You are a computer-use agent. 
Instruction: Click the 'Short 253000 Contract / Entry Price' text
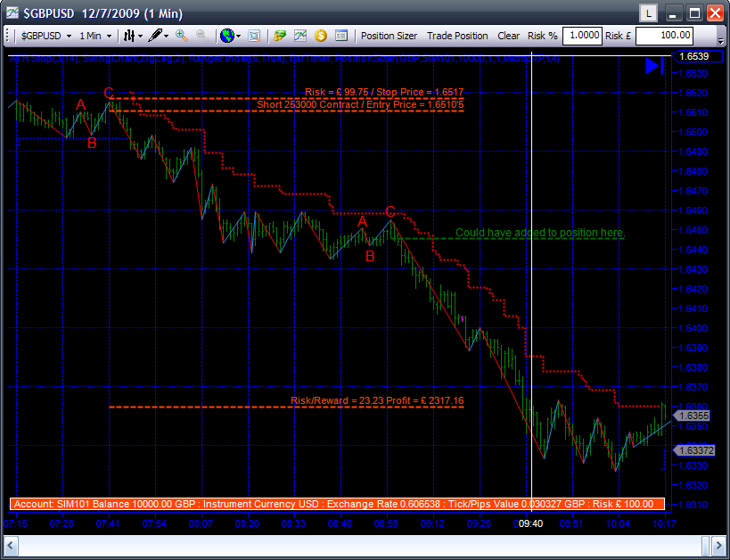(360, 105)
